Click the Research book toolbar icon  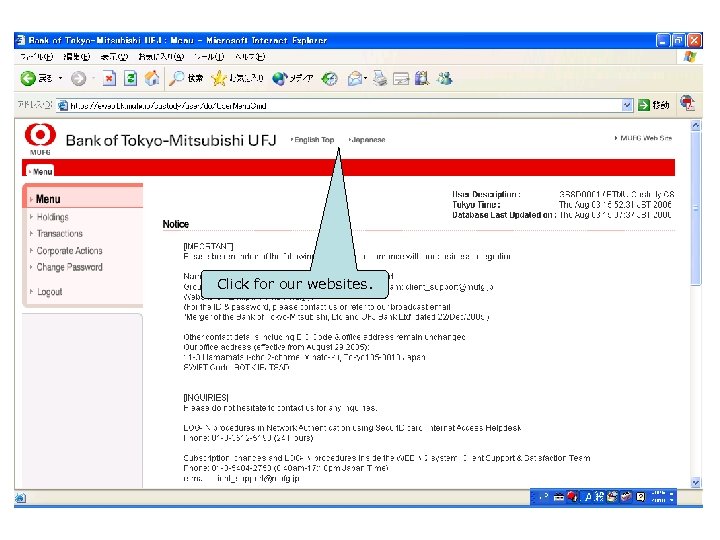[422, 79]
